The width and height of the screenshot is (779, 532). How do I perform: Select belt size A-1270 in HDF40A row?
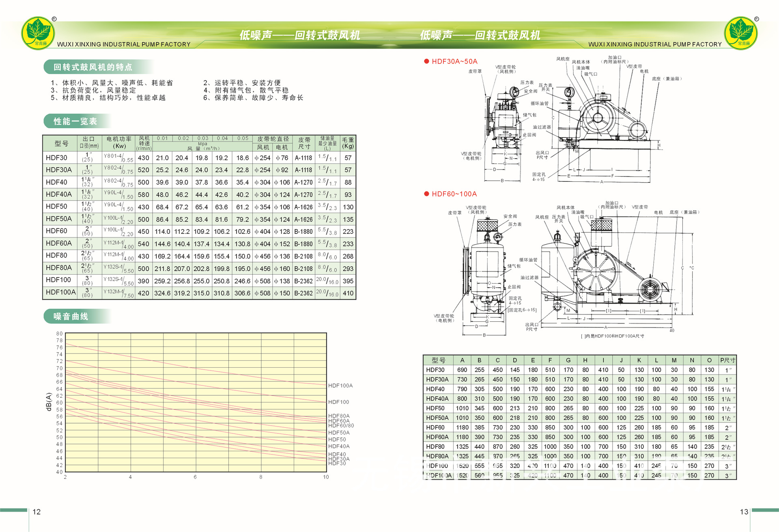coord(303,195)
